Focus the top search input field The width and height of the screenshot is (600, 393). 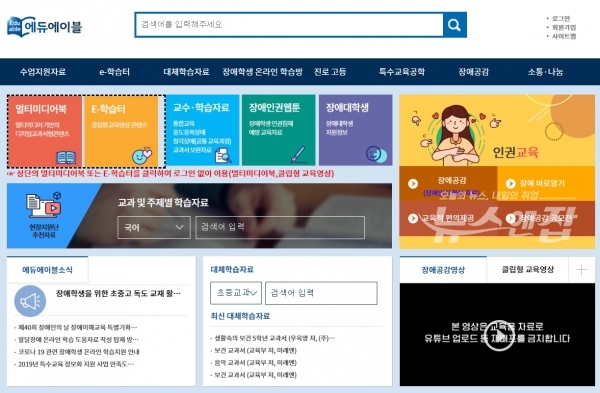tap(289, 25)
